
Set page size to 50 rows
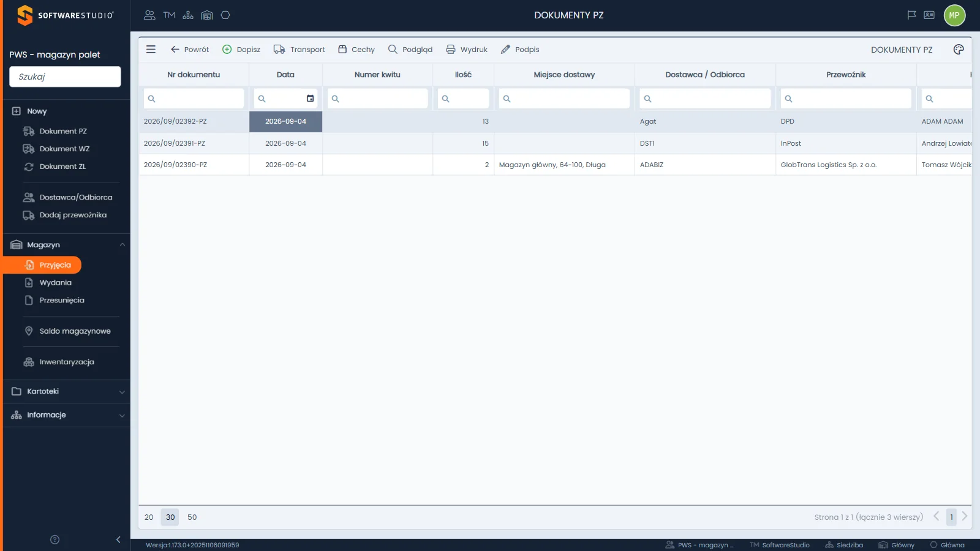192,517
